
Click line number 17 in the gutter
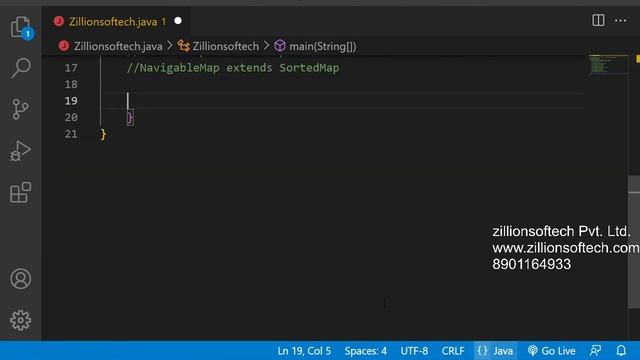pos(71,68)
